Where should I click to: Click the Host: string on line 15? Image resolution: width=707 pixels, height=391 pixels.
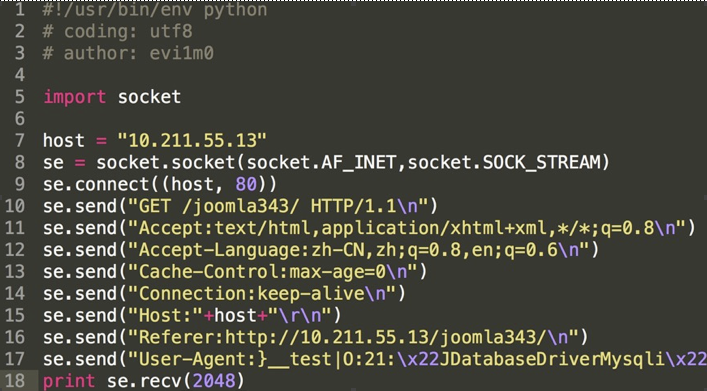pos(166,315)
